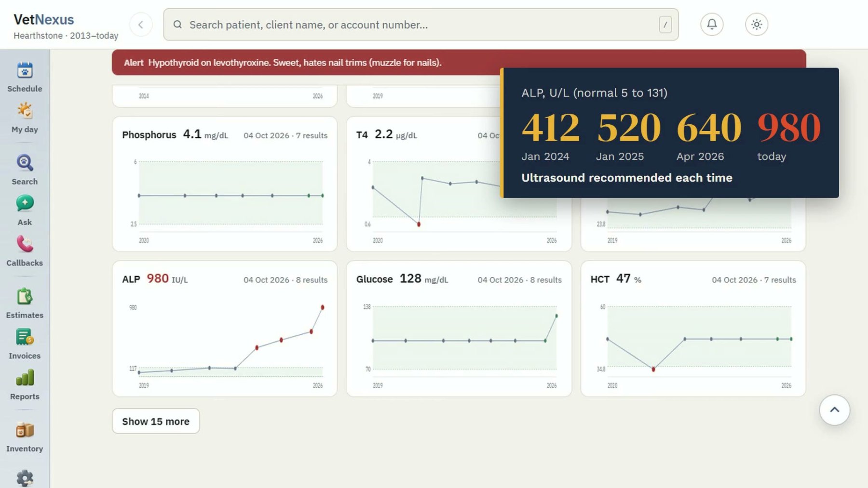Screen dimensions: 868x488
Task: Click Phosphorus 4.1 mg/dL value
Action: [x=205, y=134]
